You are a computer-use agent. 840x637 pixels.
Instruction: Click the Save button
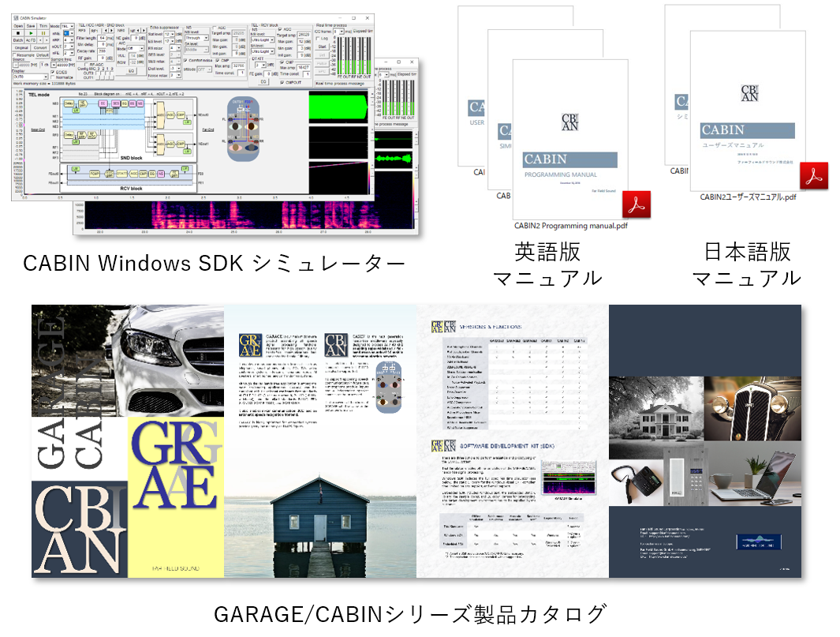[x=31, y=26]
